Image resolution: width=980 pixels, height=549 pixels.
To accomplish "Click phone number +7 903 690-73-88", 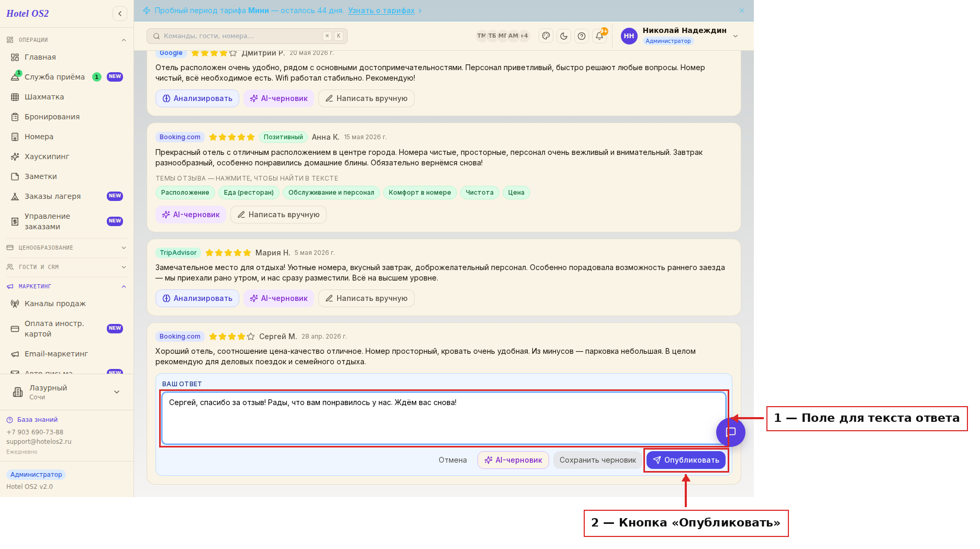I will tap(35, 432).
